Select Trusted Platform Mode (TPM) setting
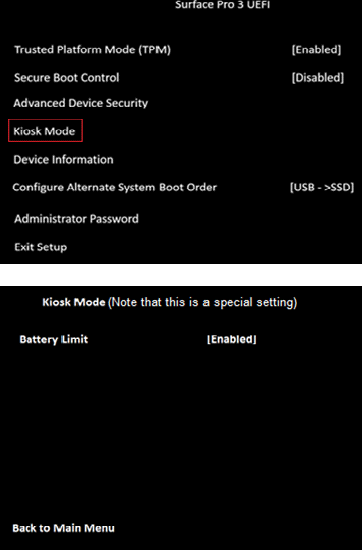Image resolution: width=362 pixels, height=550 pixels. (92, 49)
